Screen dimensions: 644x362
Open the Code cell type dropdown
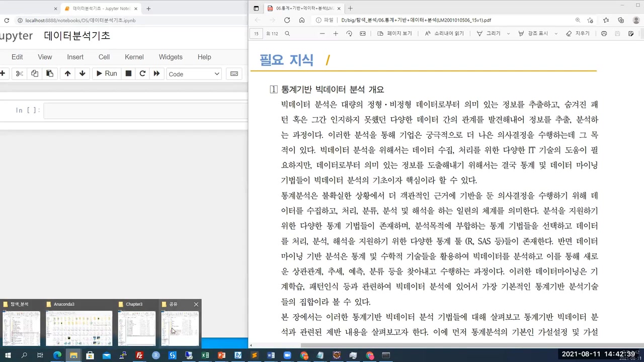(194, 74)
